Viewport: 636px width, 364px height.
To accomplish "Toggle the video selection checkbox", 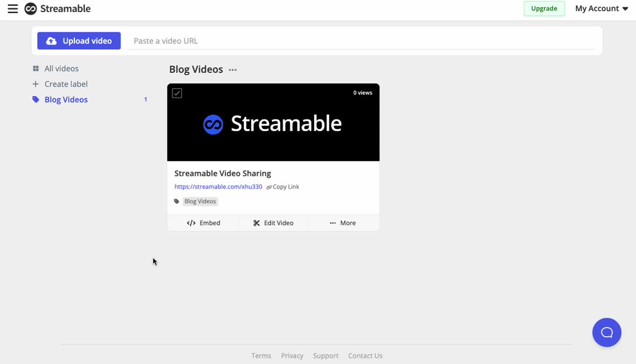I will (177, 93).
